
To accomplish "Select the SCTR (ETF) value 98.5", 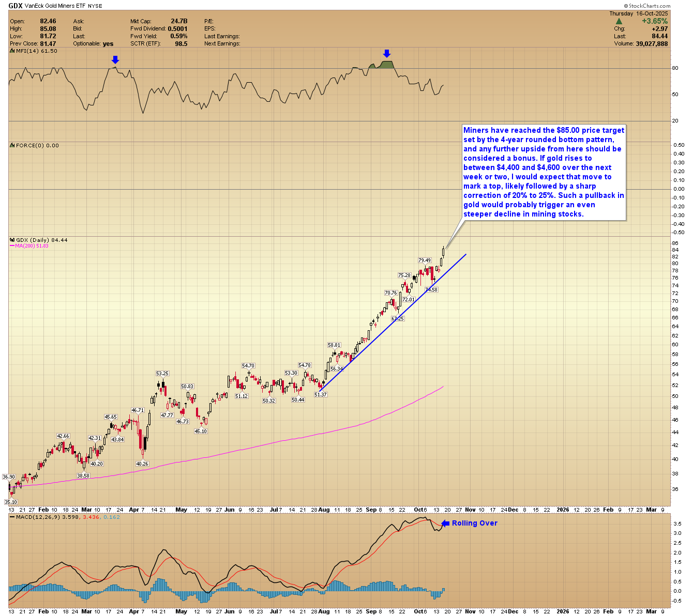I will pos(182,44).
